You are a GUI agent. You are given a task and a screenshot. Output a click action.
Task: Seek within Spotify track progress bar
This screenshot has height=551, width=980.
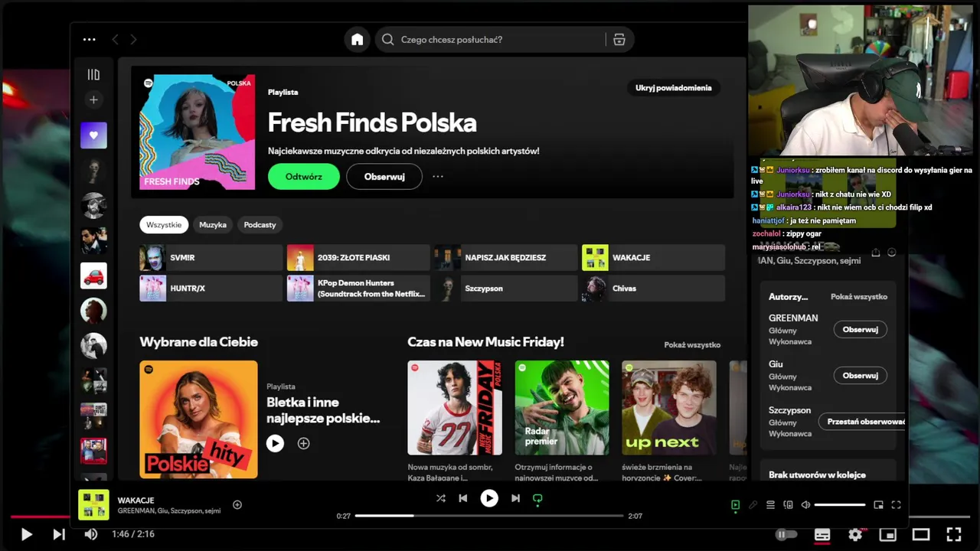tap(489, 516)
